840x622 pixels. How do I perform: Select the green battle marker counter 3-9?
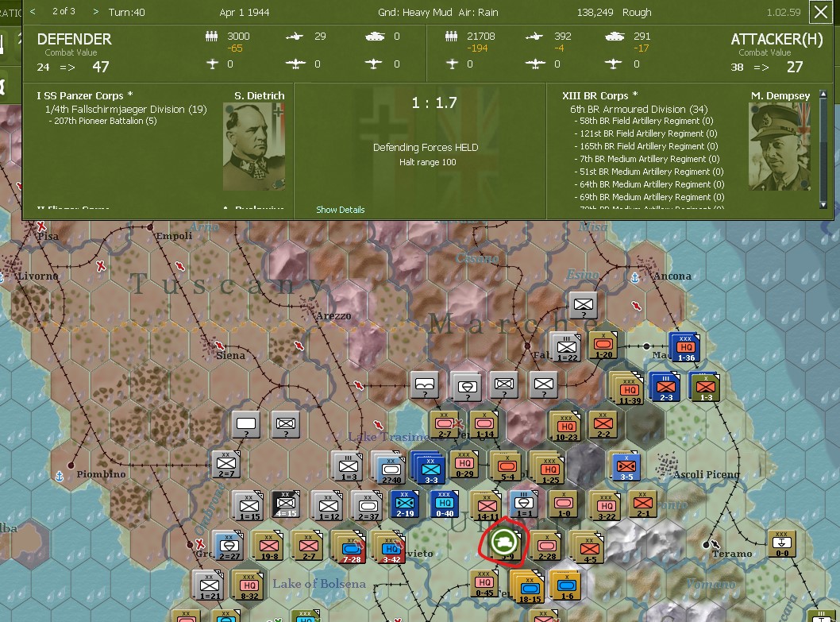click(x=504, y=543)
